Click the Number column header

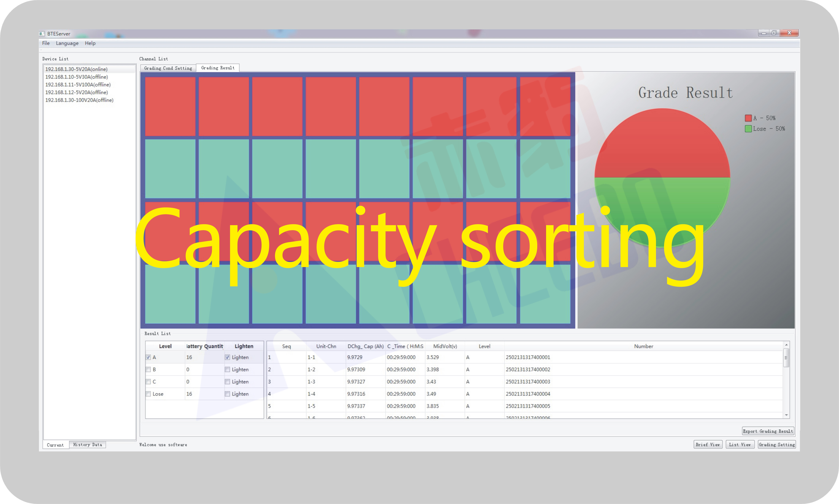pos(643,346)
